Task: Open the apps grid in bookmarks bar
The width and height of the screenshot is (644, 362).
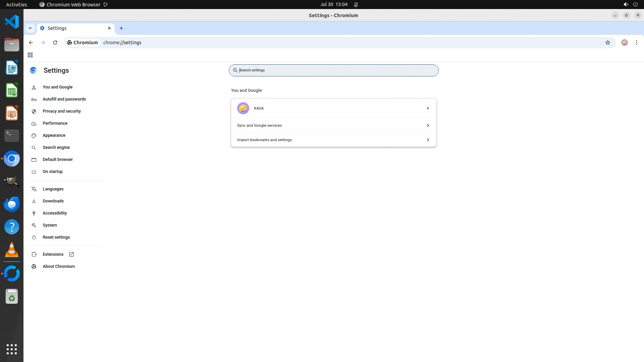Action: point(30,55)
